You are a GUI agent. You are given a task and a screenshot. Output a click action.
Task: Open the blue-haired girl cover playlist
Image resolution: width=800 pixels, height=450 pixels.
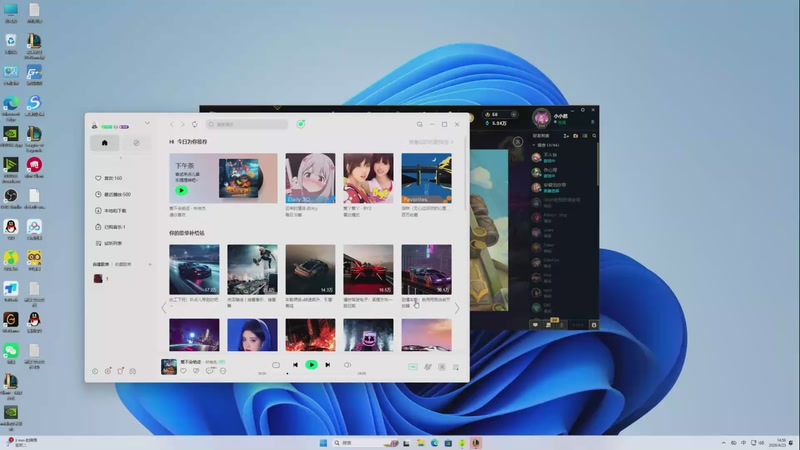pyautogui.click(x=253, y=335)
